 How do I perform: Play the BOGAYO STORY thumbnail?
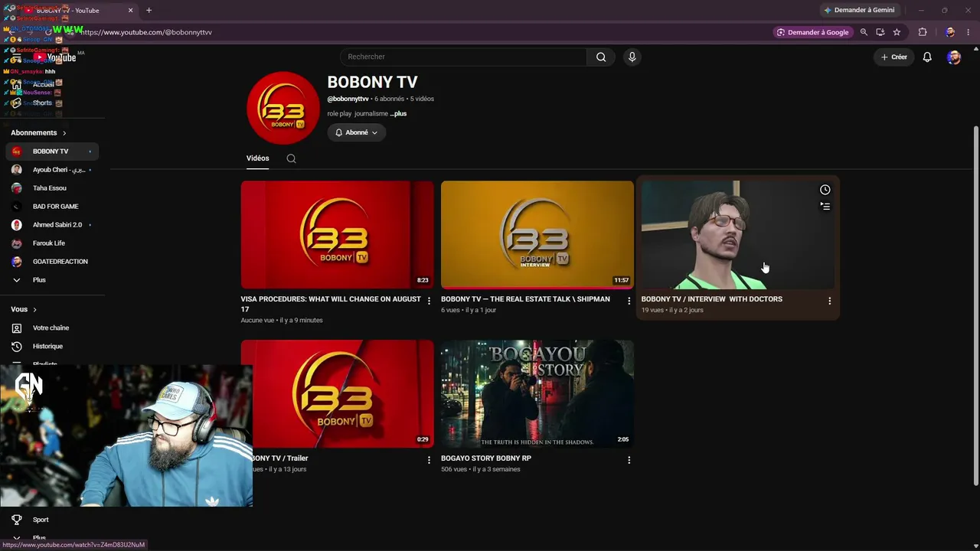click(x=537, y=393)
